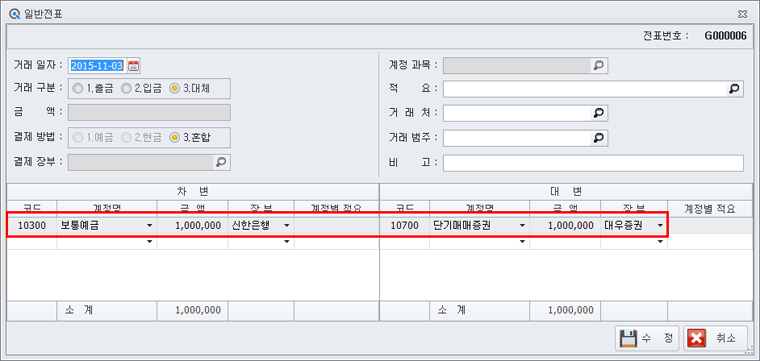Click the 비 고 input field
Image resolution: width=760 pixels, height=361 pixels.
click(593, 163)
